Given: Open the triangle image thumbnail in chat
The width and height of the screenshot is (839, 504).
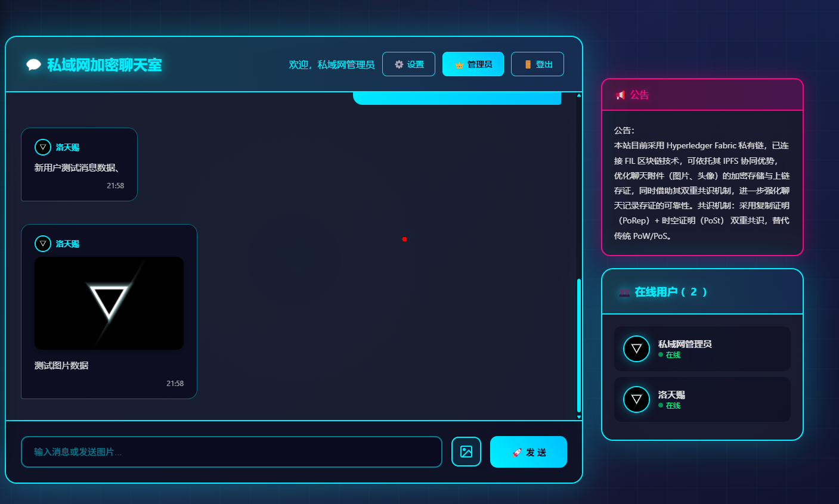Looking at the screenshot, I should coord(109,303).
